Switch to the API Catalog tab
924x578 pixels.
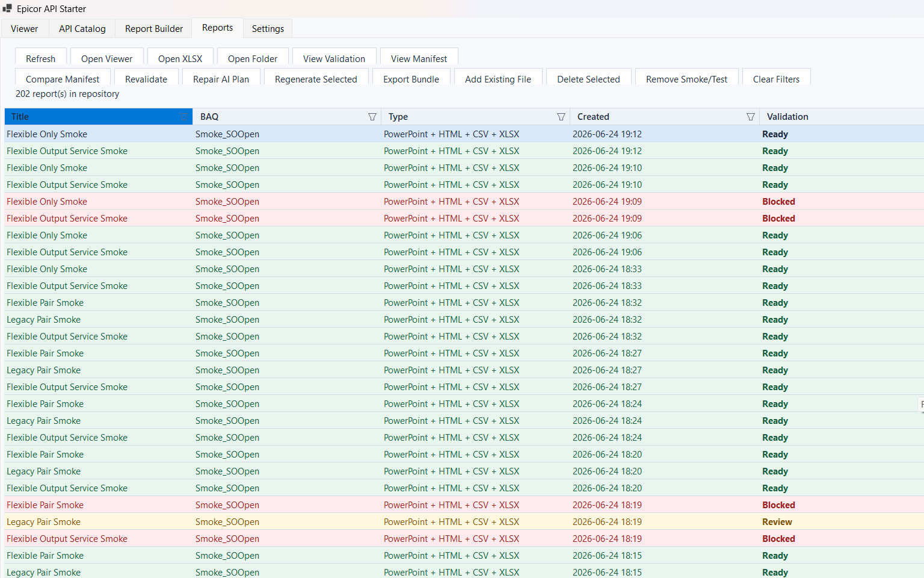click(x=82, y=28)
